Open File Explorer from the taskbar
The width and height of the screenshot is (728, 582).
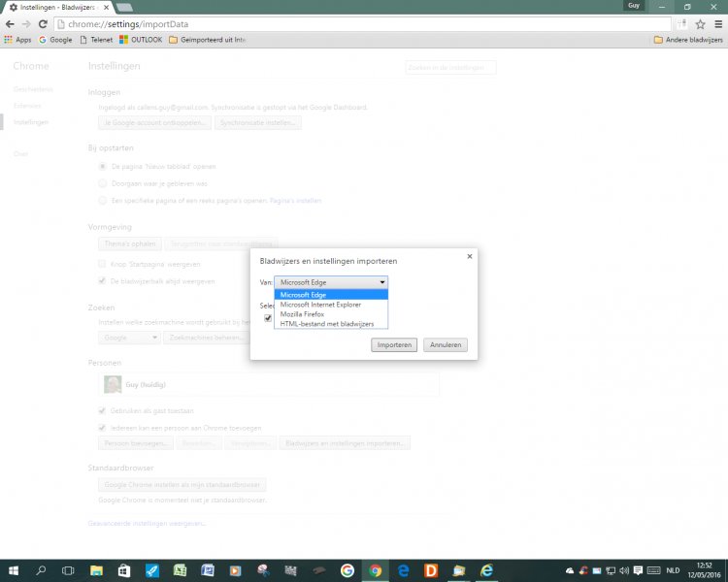97,570
